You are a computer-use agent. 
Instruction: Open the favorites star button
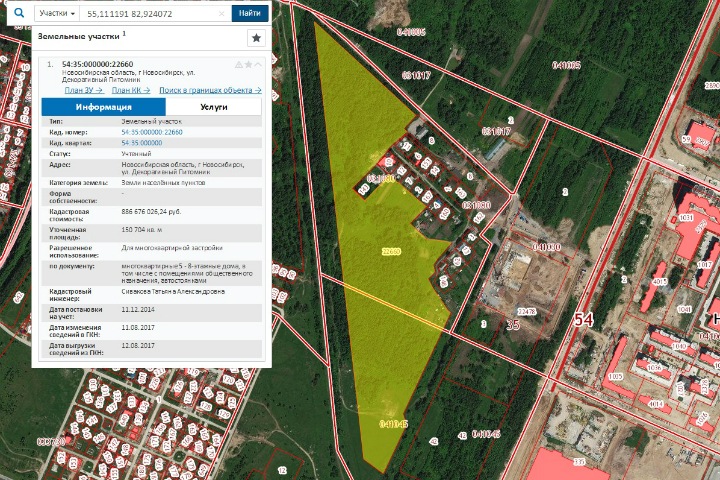[256, 38]
